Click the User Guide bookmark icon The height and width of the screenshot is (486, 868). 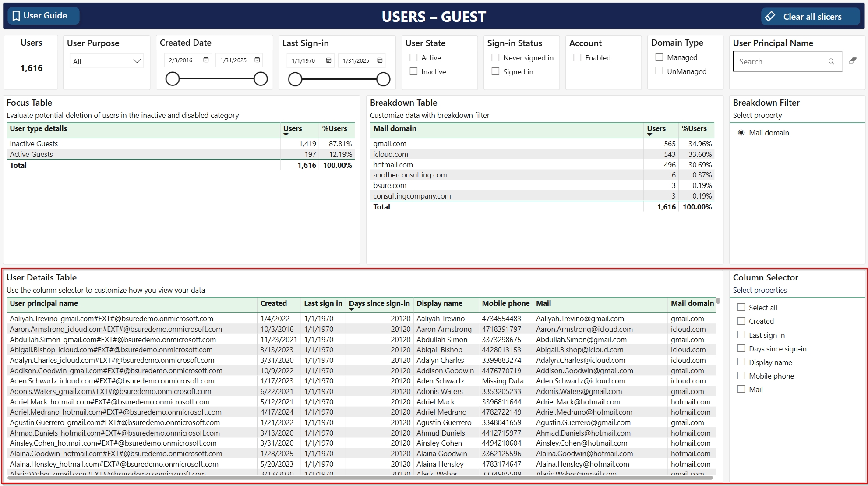click(16, 16)
